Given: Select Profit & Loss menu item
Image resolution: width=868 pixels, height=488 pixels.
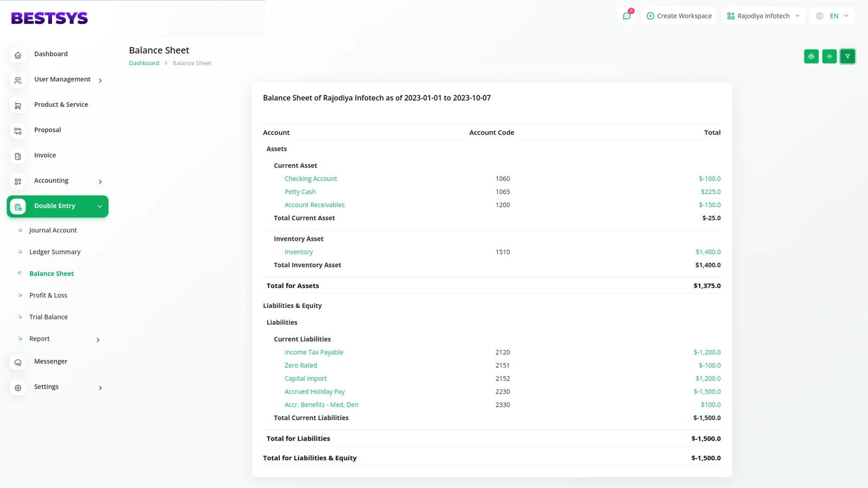Looking at the screenshot, I should tap(48, 296).
